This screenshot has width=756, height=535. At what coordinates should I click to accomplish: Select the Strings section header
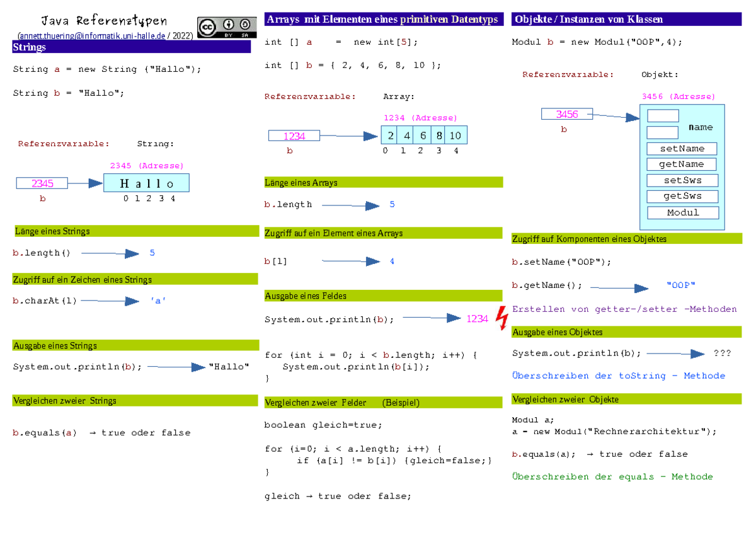132,47
